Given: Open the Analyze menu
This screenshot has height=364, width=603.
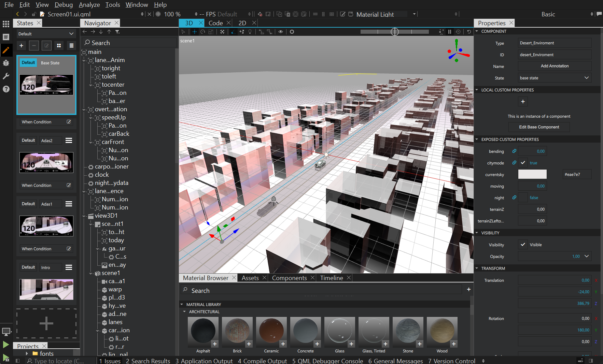Looking at the screenshot, I should point(89,5).
